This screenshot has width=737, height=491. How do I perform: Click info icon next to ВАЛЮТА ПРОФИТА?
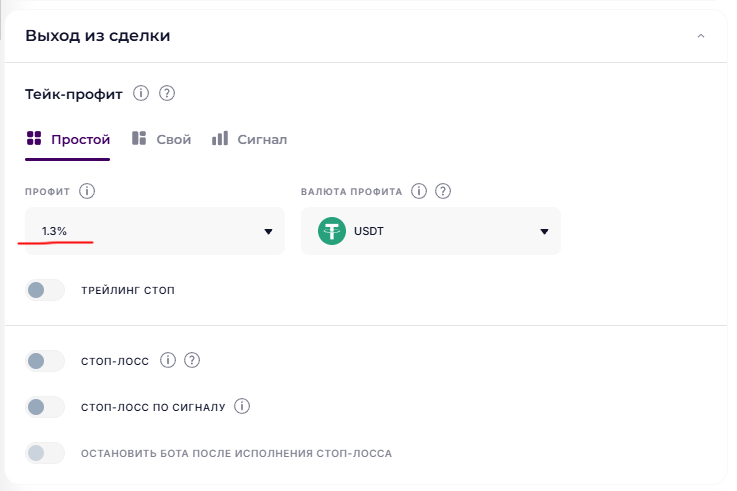tap(419, 191)
